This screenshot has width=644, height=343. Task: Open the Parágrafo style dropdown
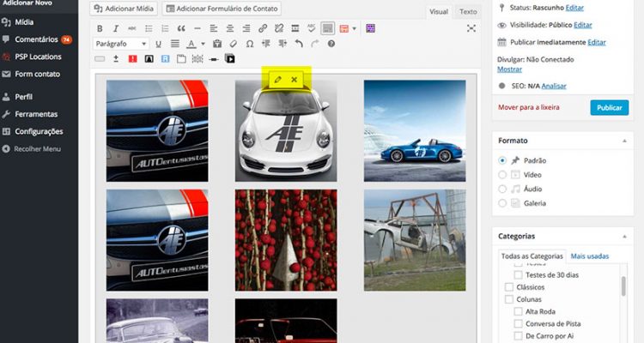click(120, 44)
